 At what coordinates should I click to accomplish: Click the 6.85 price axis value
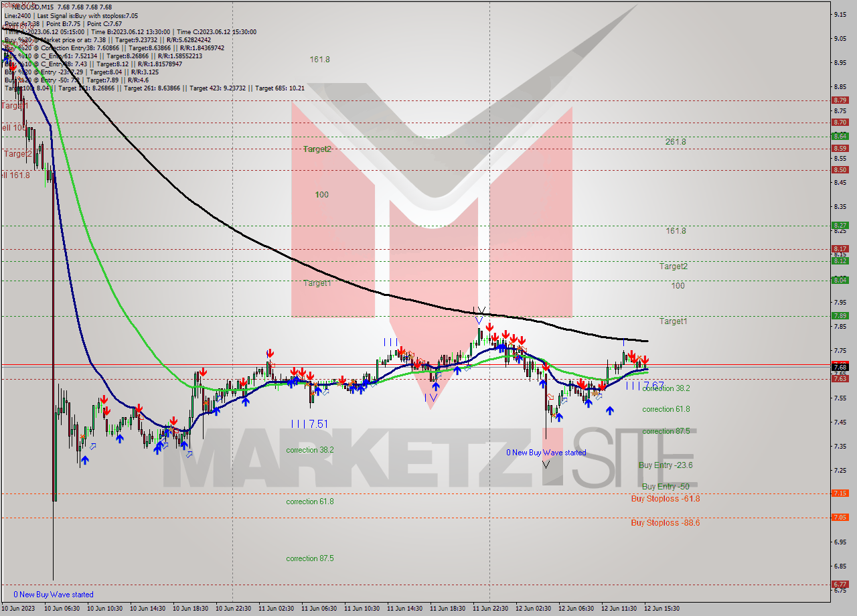840,565
